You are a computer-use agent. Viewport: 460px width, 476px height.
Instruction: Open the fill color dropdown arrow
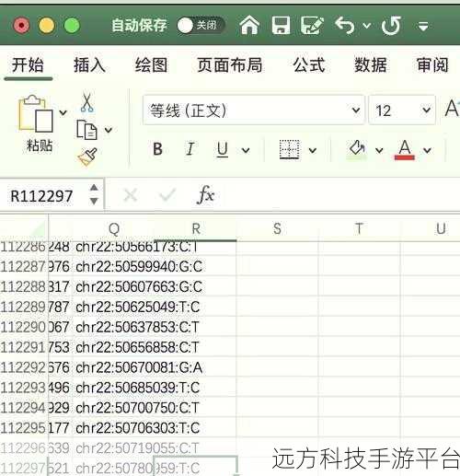click(379, 150)
